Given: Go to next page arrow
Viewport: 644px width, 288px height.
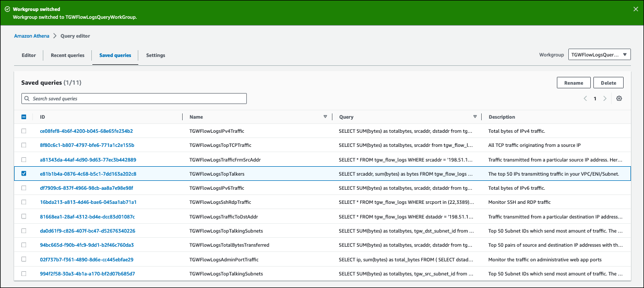Looking at the screenshot, I should [605, 98].
